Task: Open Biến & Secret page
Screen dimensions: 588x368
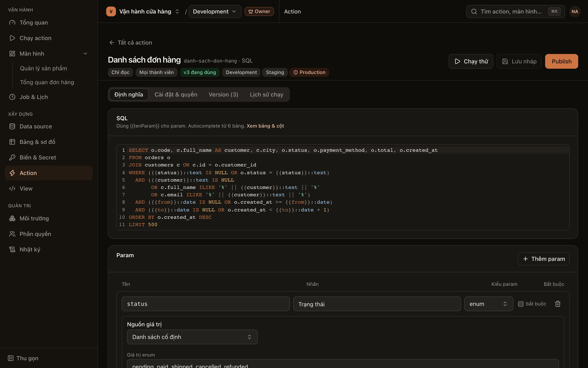Action: coord(49,157)
